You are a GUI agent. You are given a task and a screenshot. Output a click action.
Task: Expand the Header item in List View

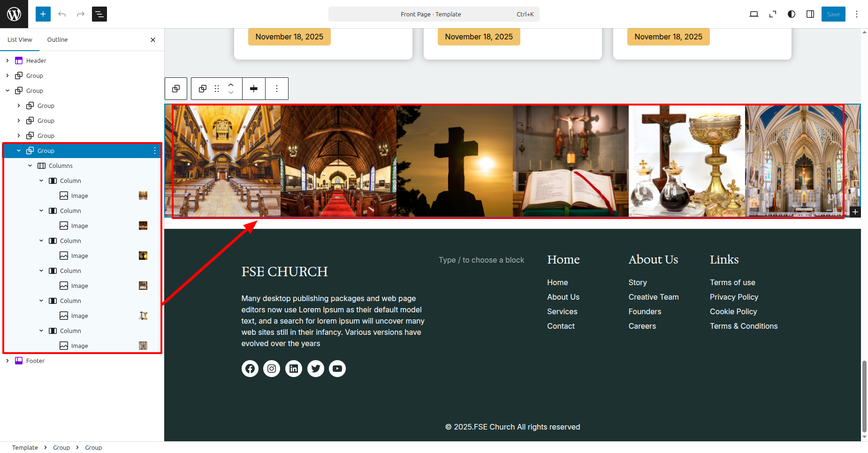coord(8,60)
